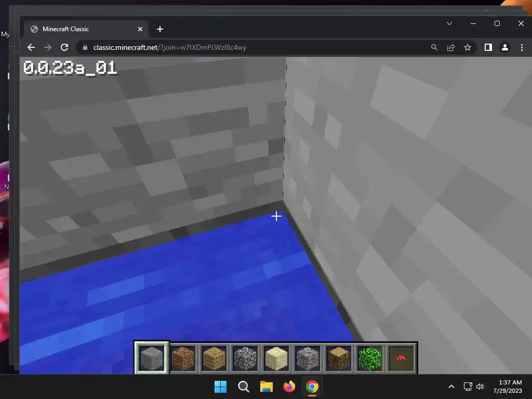Open the clock showing 1:37 AM
This screenshot has width=532, height=399.
[508, 387]
